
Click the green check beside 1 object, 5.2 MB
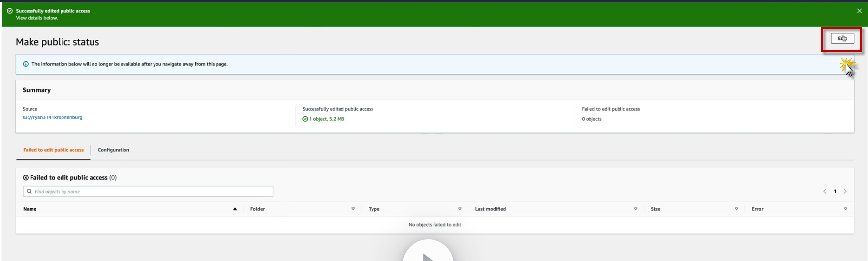(x=305, y=119)
